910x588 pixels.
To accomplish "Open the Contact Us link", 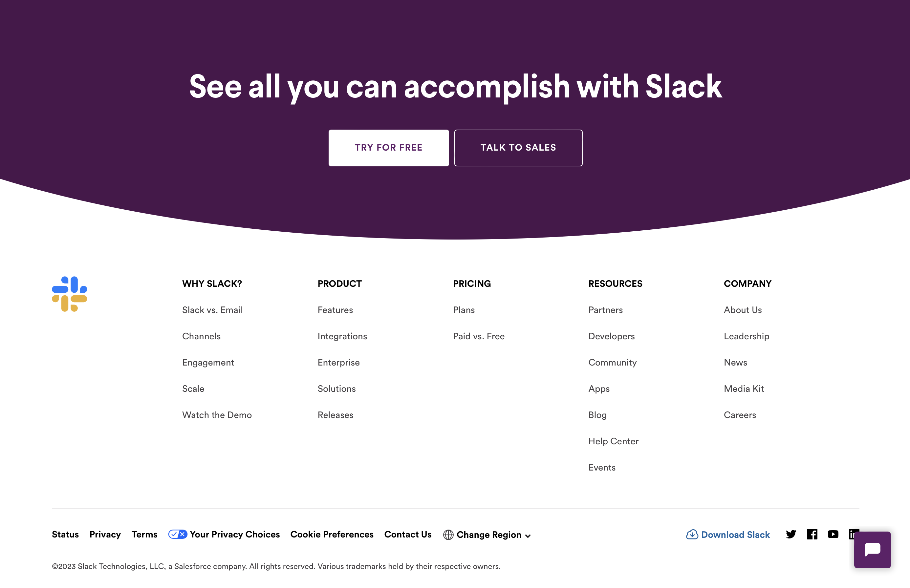I will pos(408,534).
